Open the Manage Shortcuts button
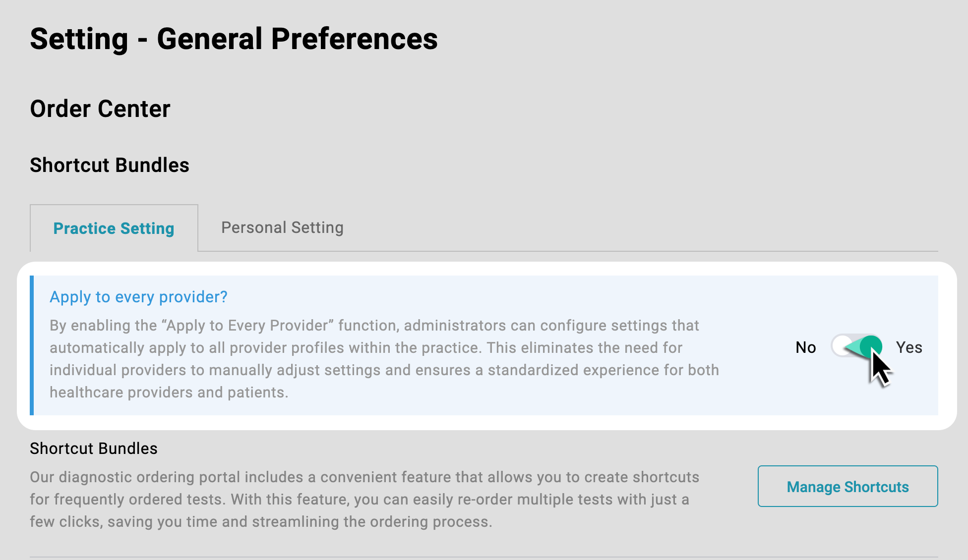The image size is (968, 560). (847, 486)
